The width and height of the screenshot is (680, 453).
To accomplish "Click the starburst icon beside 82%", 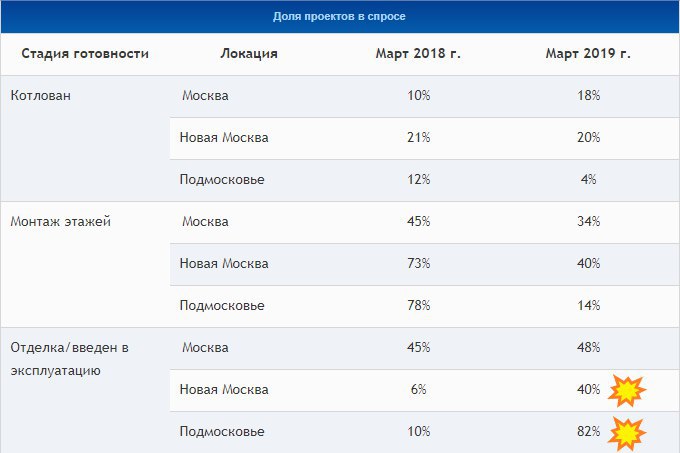I will pos(627,432).
